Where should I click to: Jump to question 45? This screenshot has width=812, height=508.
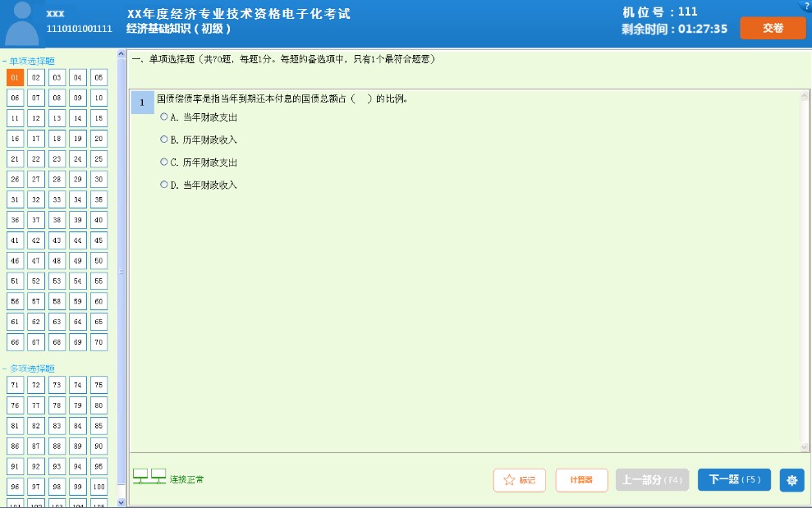click(99, 240)
